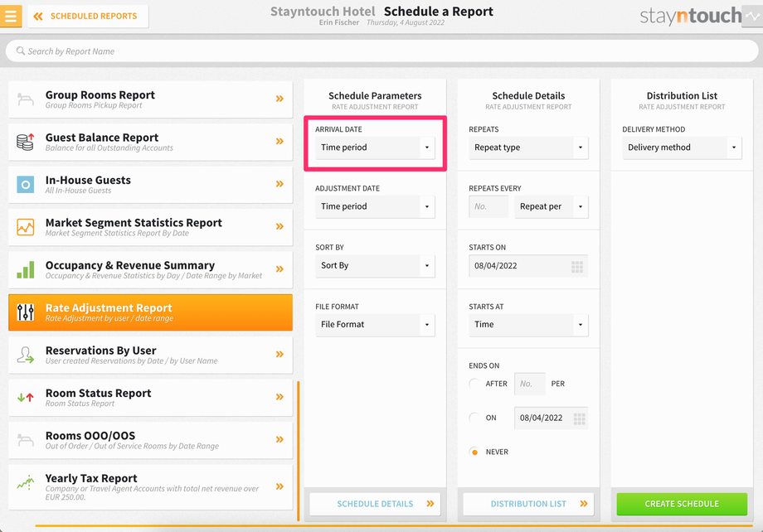Click the bottom horizontal orange scrollbar

[394, 525]
